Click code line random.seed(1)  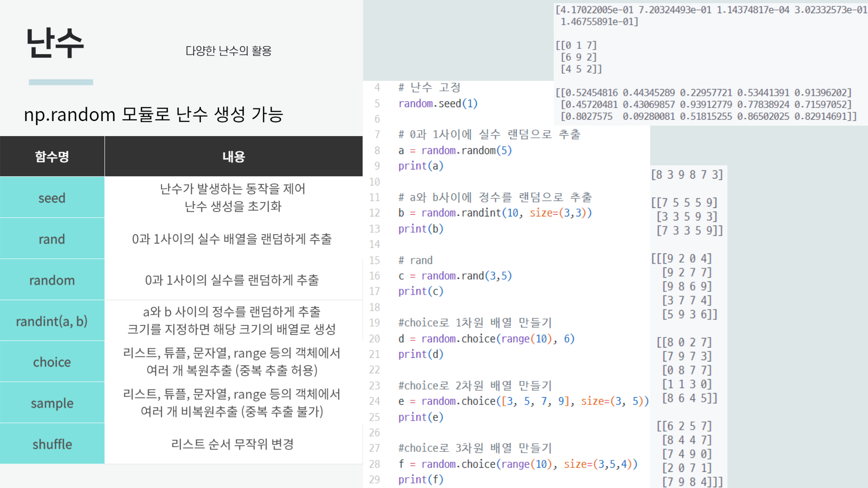pos(438,103)
